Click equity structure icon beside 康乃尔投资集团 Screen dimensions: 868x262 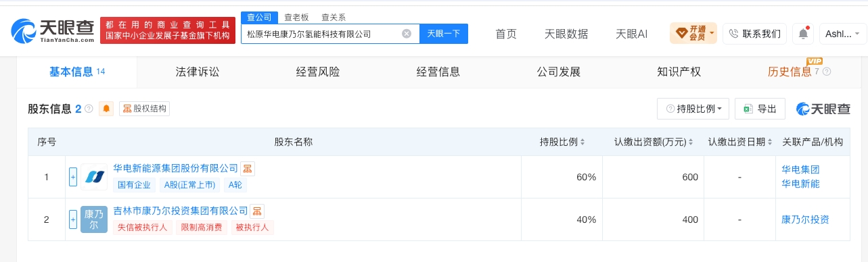[257, 211]
